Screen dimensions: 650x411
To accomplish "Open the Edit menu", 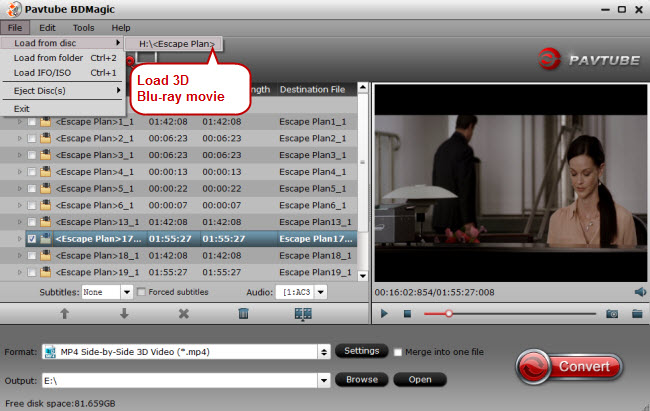I will 47,28.
